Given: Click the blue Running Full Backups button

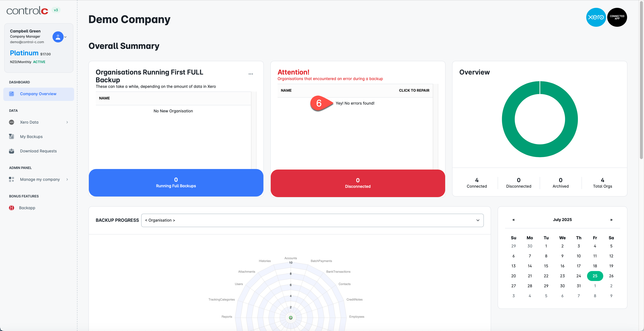Looking at the screenshot, I should pos(176,183).
